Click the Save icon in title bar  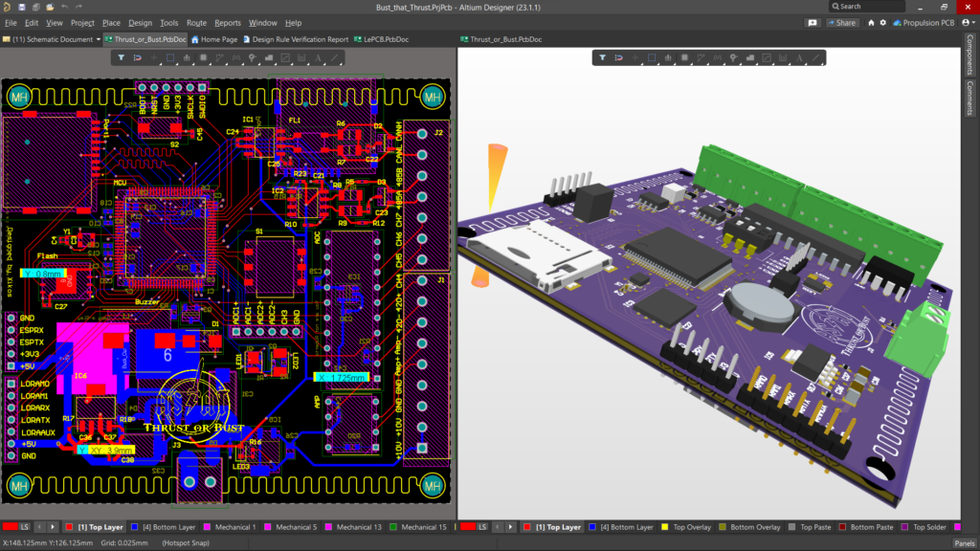tap(20, 7)
